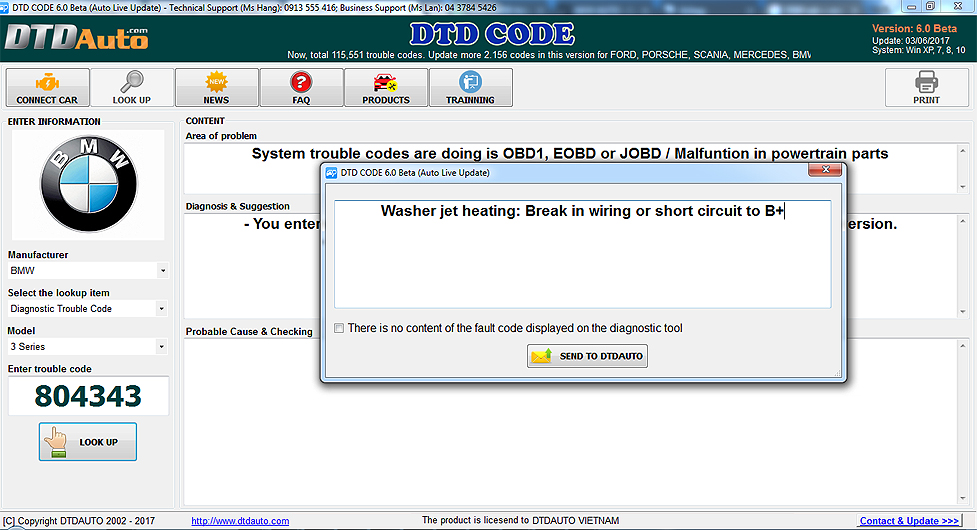Click the Probable Cause & Checking label
Screen dimensions: 977x530
[x=249, y=331]
